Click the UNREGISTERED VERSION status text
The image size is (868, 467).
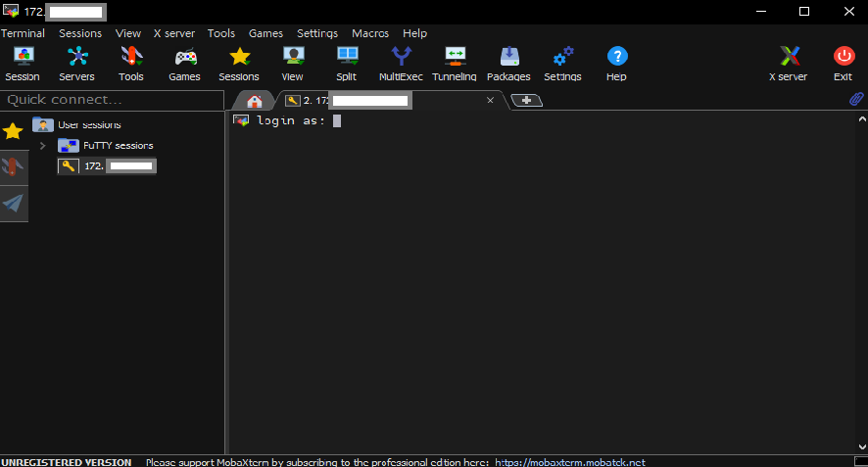[67, 462]
